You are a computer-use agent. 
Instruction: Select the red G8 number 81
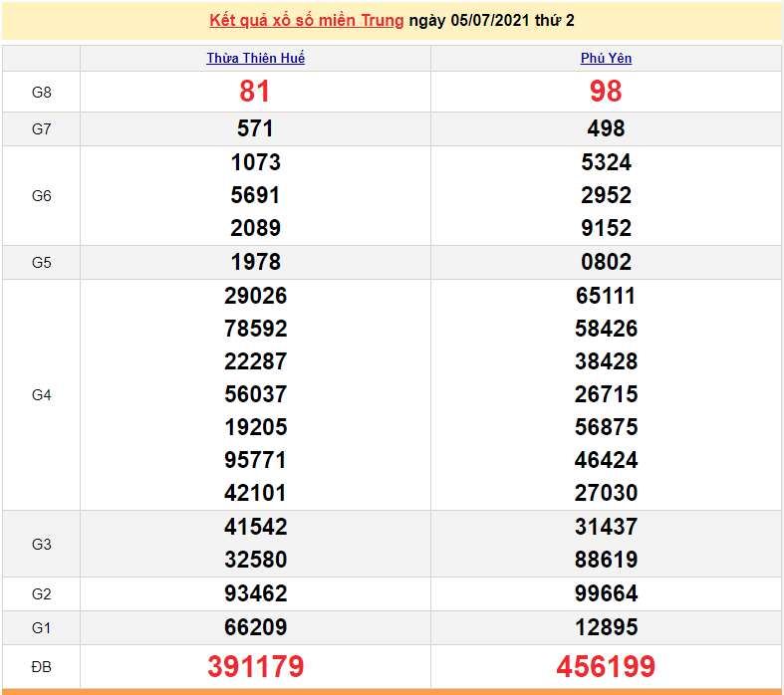click(255, 92)
